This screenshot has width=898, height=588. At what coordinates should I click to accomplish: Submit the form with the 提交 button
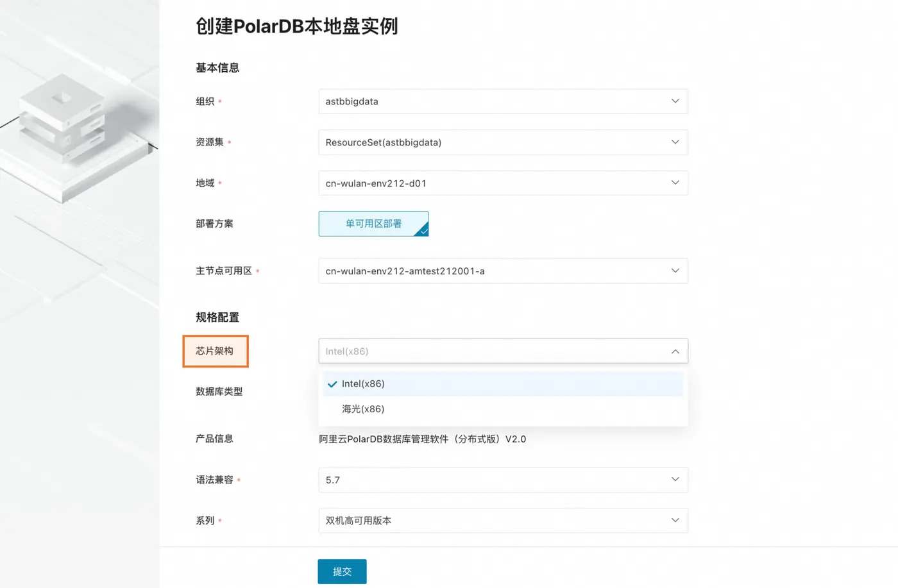342,571
